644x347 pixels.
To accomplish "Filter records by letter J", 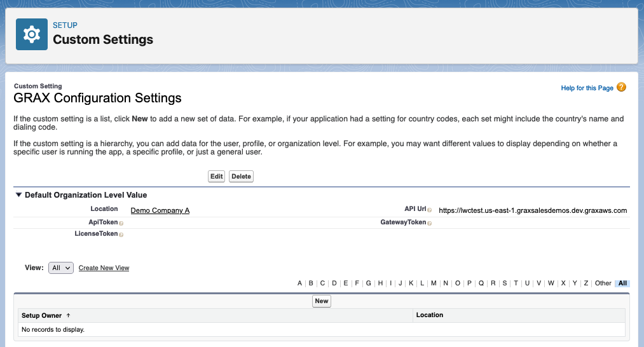I will pyautogui.click(x=401, y=283).
